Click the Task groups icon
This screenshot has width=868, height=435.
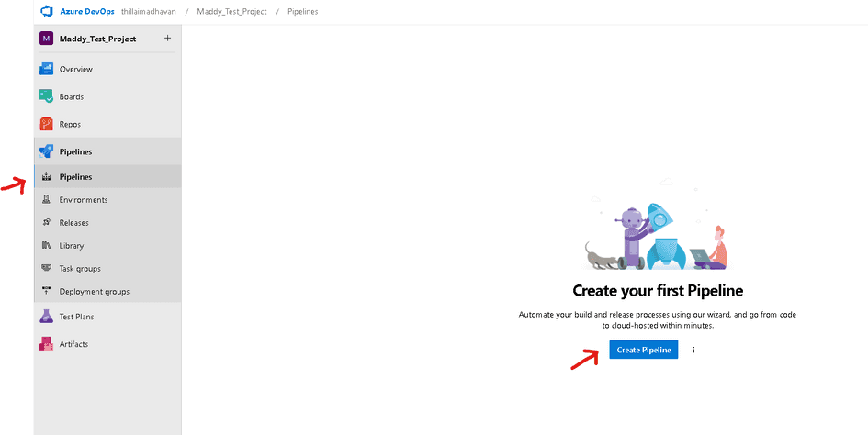(47, 269)
